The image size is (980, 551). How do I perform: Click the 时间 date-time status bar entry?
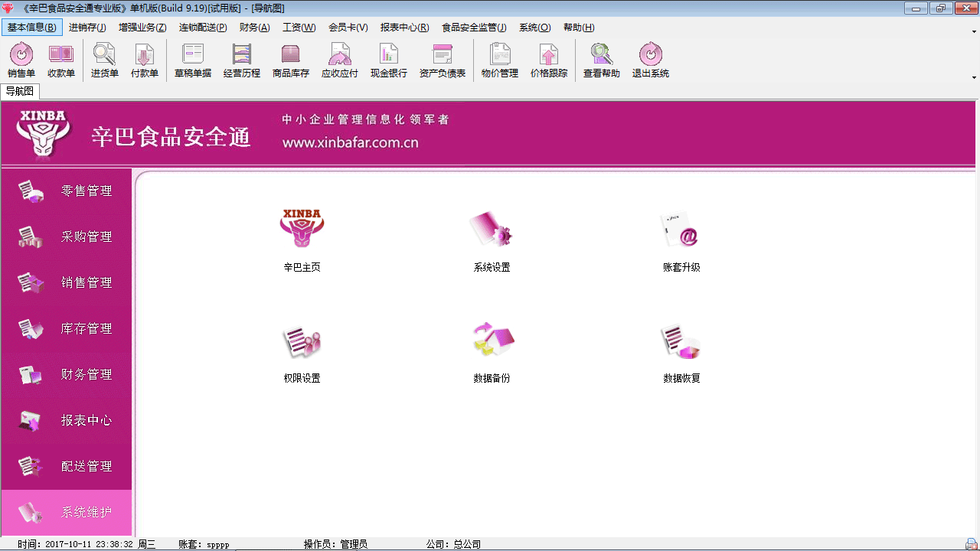click(87, 544)
